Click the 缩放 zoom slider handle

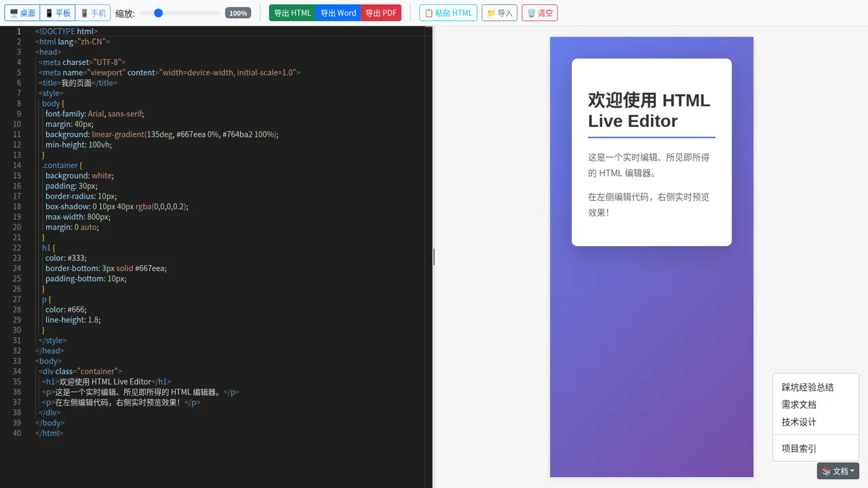158,13
